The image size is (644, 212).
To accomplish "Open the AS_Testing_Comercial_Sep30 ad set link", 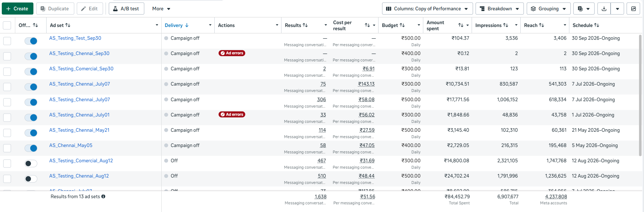I will pyautogui.click(x=81, y=69).
